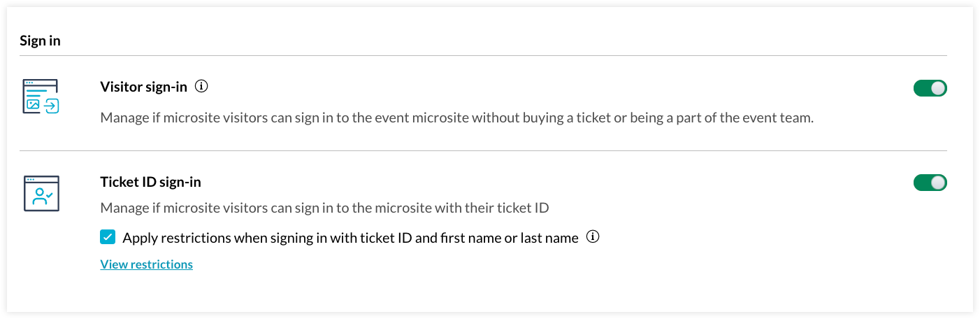
Task: Click the white knob of Visitor sign-in switch
Action: 938,88
